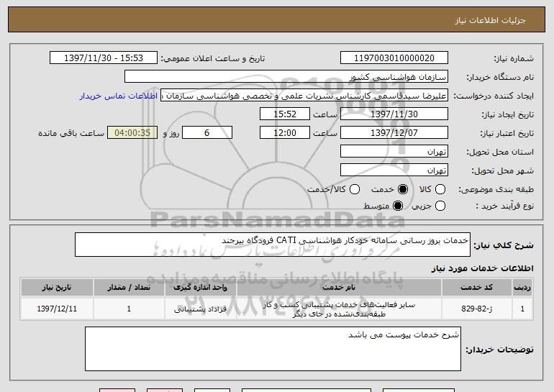Click the اطلاعات خدمات مورد نیاز heading
This screenshot has width=554, height=392.
pos(482,268)
